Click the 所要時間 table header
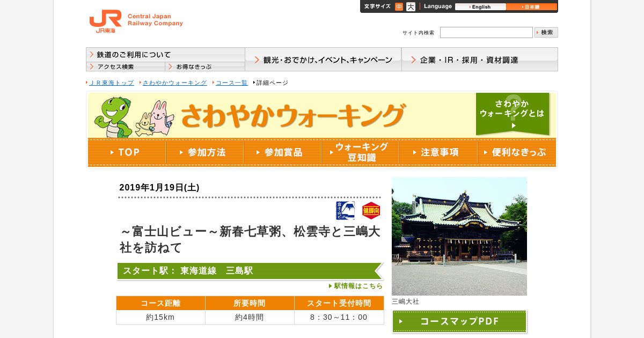644x338 pixels. click(x=250, y=303)
